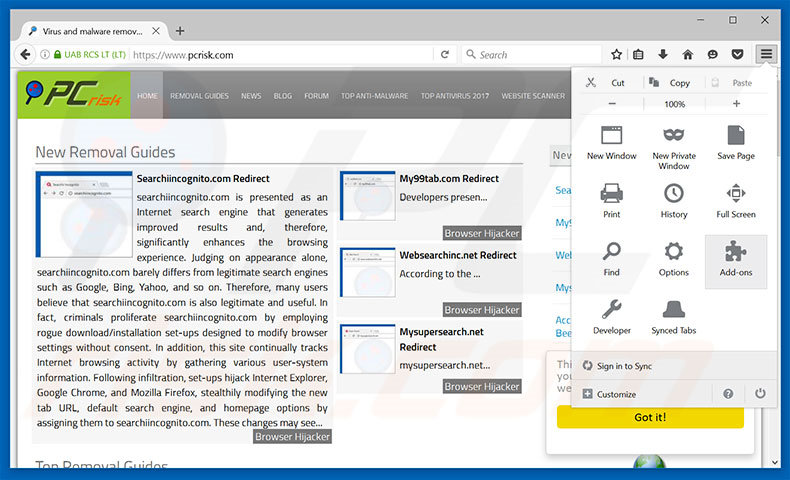790x480 pixels.
Task: Select the Virus and malware removal tab
Action: click(93, 31)
